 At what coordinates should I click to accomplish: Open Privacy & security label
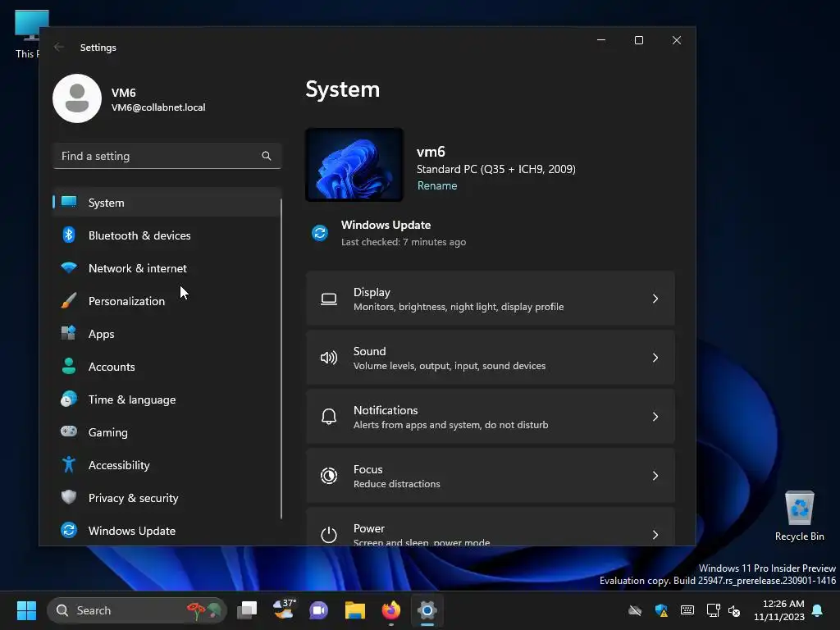tap(134, 498)
